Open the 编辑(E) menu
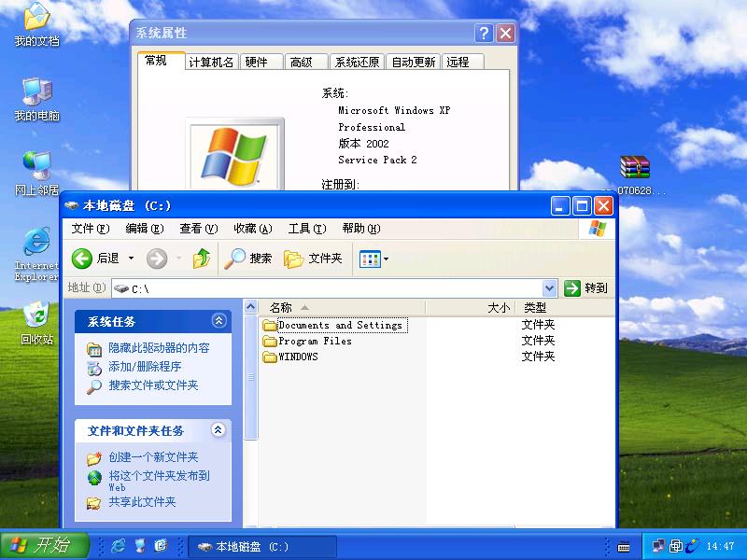This screenshot has height=560, width=747. pyautogui.click(x=145, y=229)
